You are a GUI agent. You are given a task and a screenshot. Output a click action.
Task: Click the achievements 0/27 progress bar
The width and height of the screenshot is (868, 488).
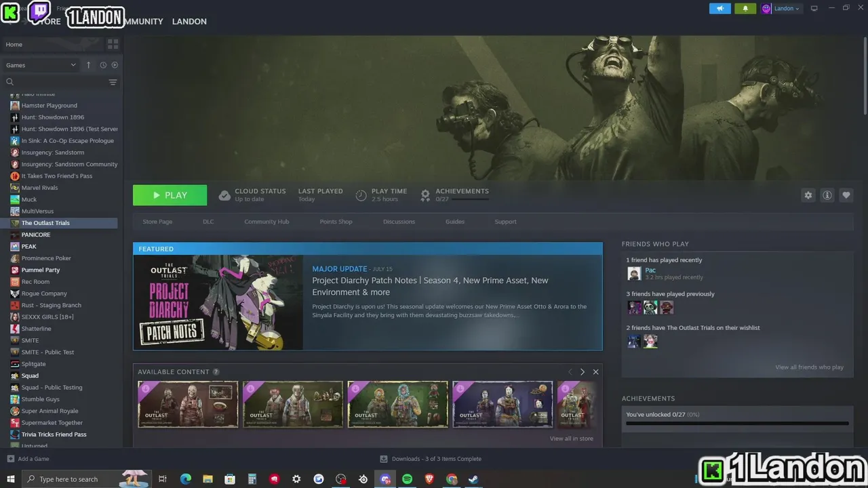click(737, 423)
